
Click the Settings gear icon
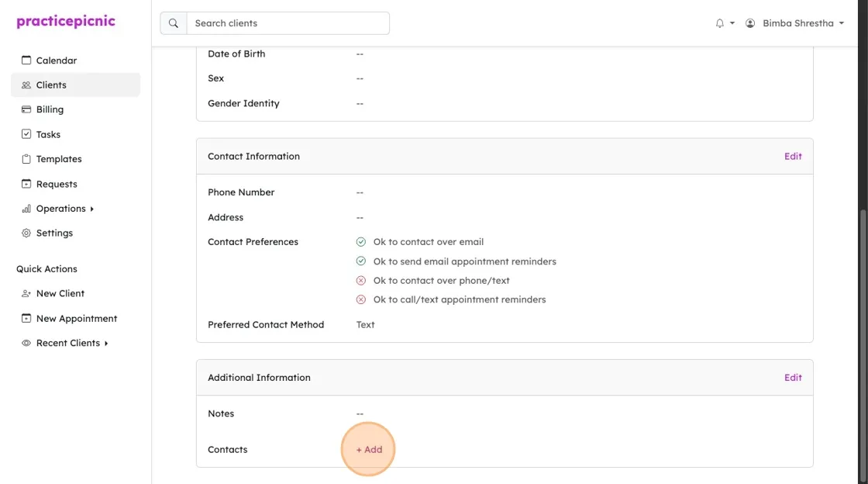point(26,233)
